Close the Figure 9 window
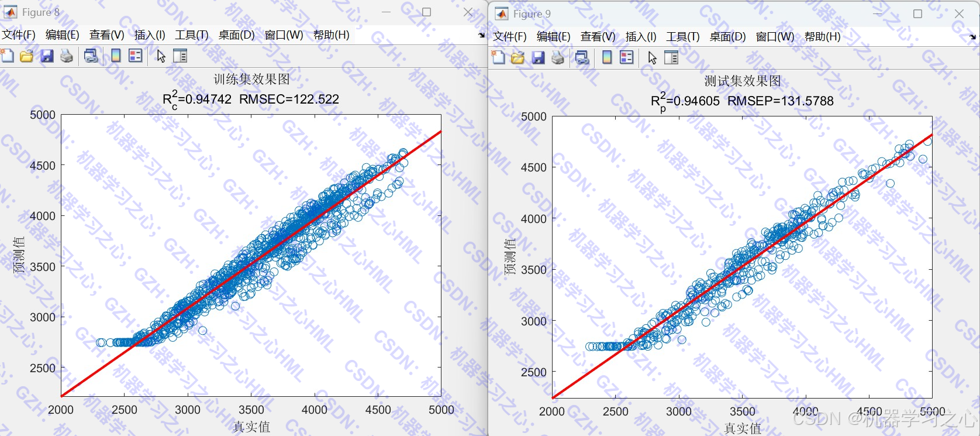The width and height of the screenshot is (980, 436). (x=959, y=13)
